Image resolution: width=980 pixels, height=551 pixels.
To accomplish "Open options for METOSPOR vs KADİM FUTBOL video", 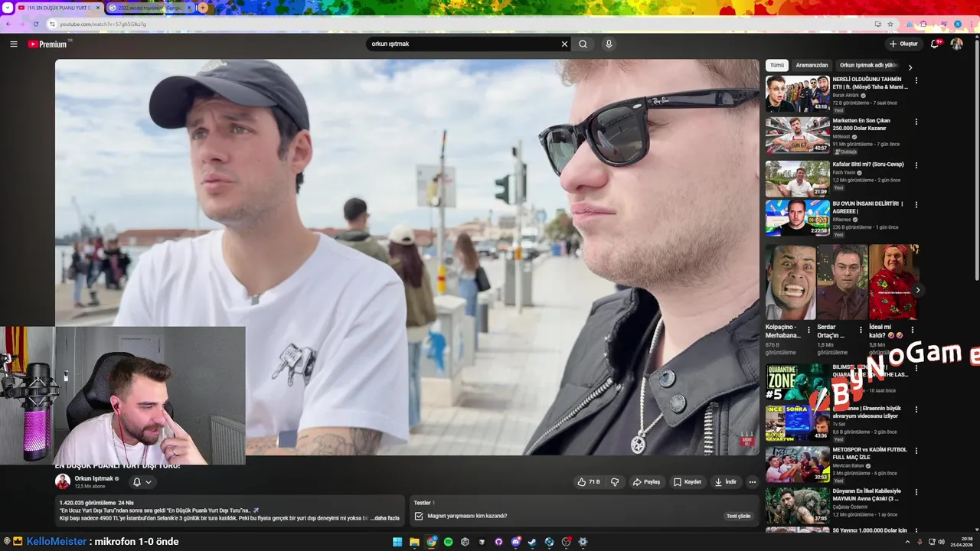I will [916, 451].
